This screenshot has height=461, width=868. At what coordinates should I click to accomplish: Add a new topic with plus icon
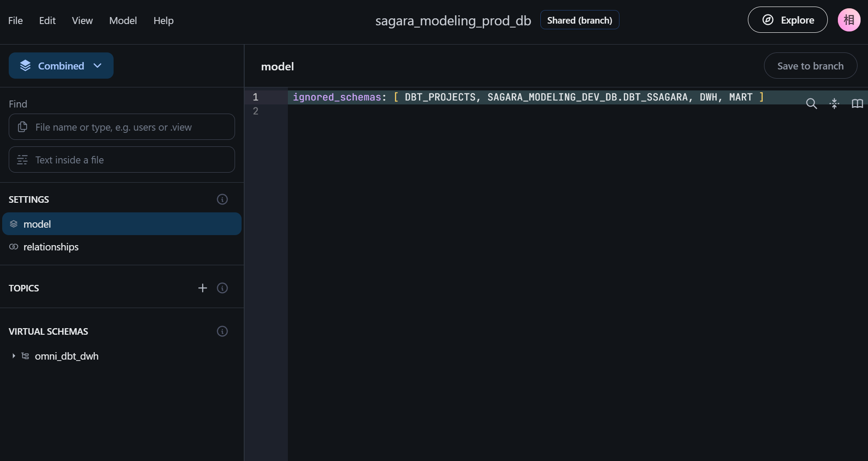pyautogui.click(x=202, y=288)
